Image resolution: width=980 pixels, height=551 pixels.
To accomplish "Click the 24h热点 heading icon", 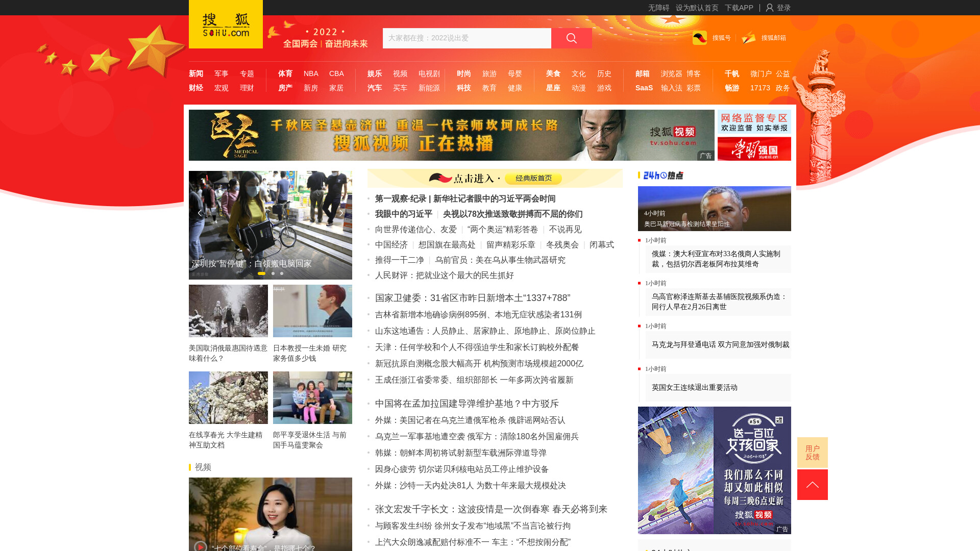I will pyautogui.click(x=663, y=176).
